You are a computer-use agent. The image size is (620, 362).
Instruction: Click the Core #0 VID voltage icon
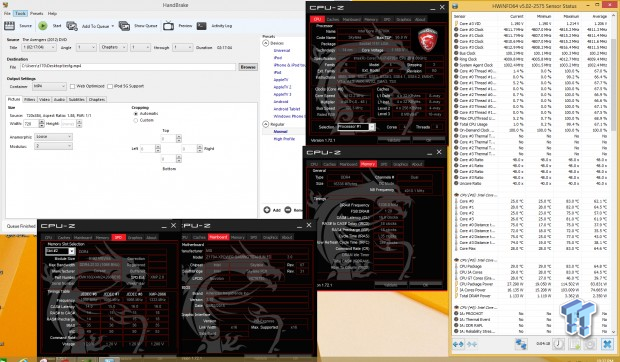coord(456,23)
